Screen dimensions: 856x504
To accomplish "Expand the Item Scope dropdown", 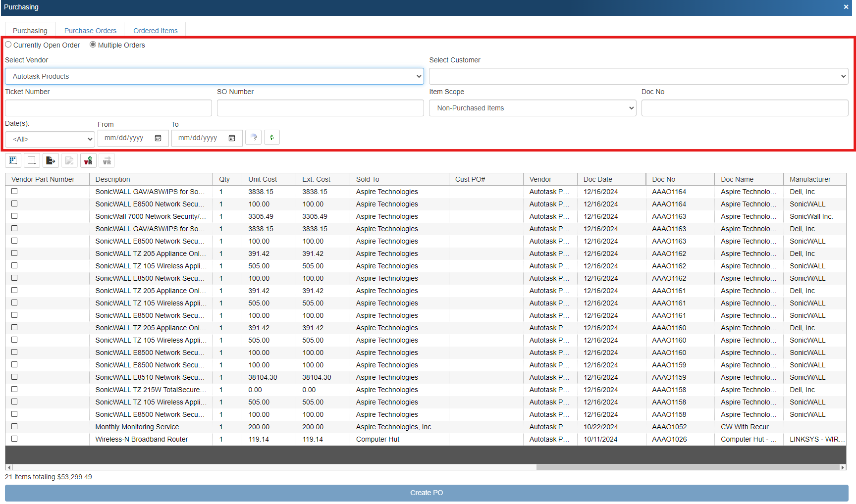I will (532, 108).
